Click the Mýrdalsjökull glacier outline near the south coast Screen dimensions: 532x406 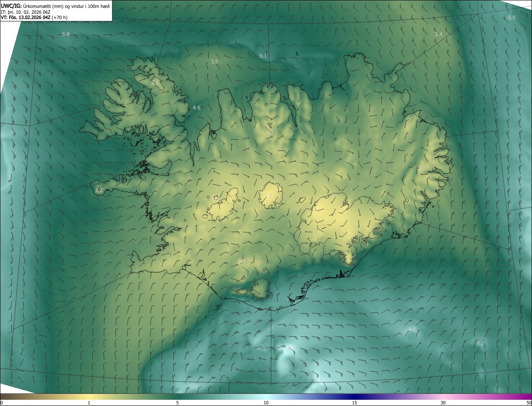pos(261,289)
